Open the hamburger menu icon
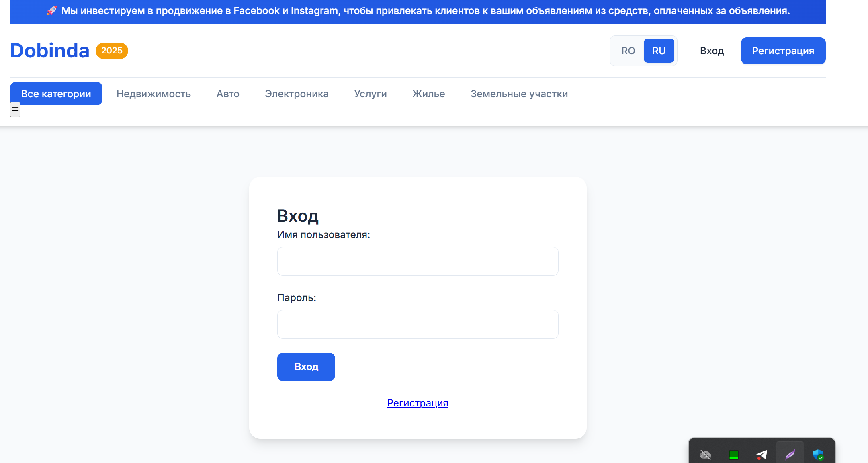 (x=15, y=110)
